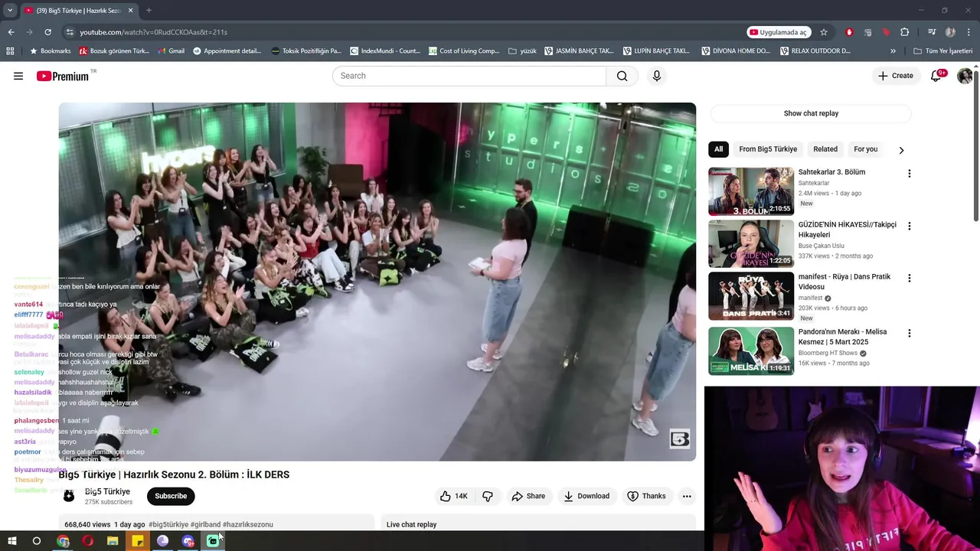The width and height of the screenshot is (980, 551).
Task: Open Chrome from the taskbar
Action: 63,541
